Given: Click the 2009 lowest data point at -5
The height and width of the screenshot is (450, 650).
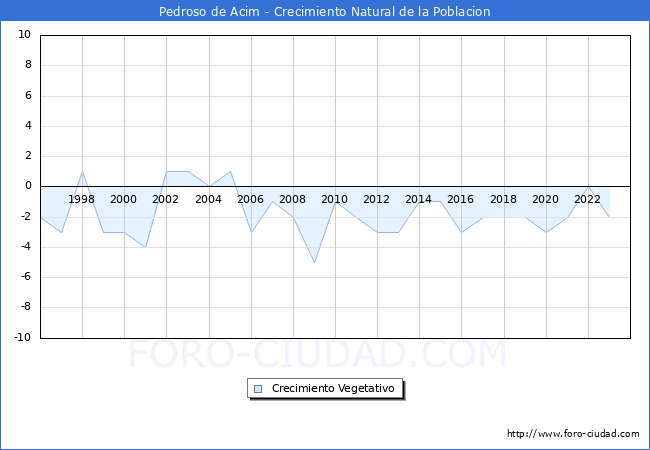Looking at the screenshot, I should pos(314,262).
